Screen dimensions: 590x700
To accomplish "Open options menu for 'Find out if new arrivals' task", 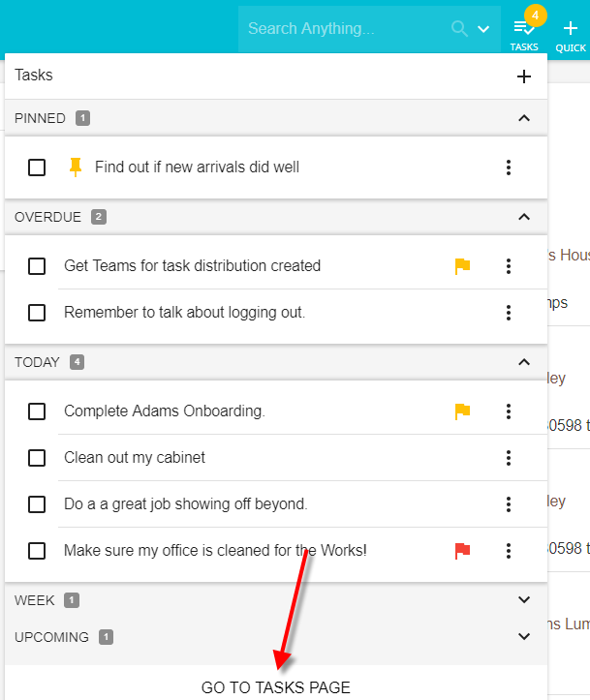I will (509, 167).
